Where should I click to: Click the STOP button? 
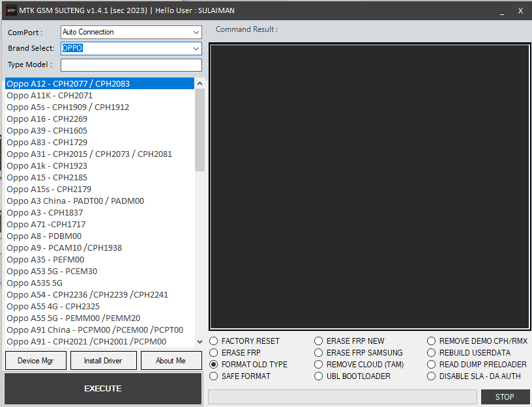[x=505, y=397]
